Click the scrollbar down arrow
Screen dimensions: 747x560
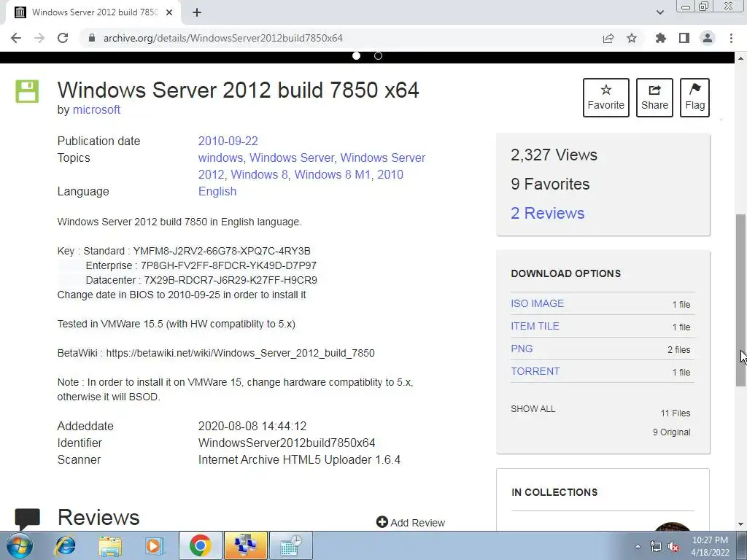pos(740,525)
